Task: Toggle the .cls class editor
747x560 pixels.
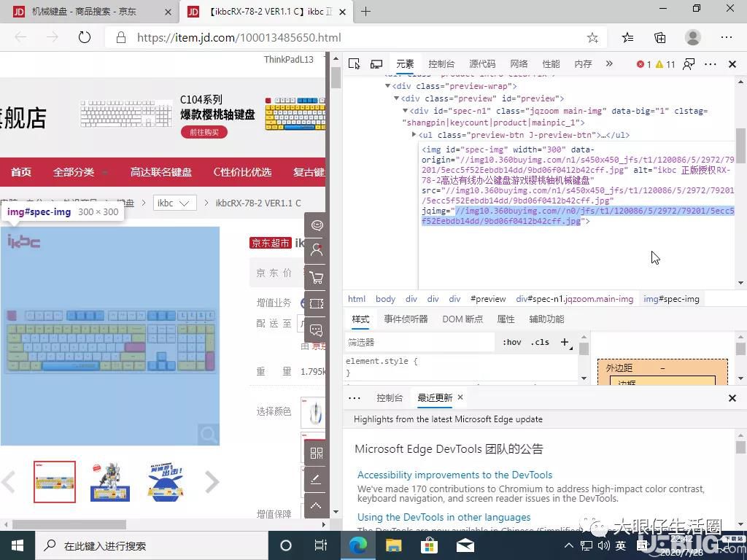Action: pyautogui.click(x=540, y=342)
